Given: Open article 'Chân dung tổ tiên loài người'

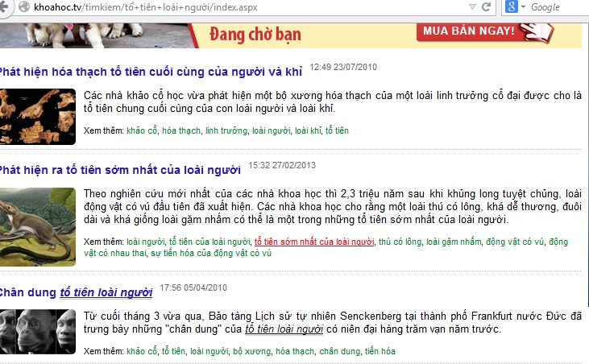Looking at the screenshot, I should pos(77,292).
